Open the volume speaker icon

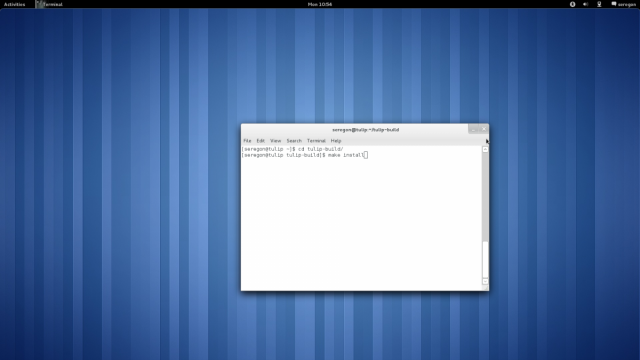coord(586,4)
